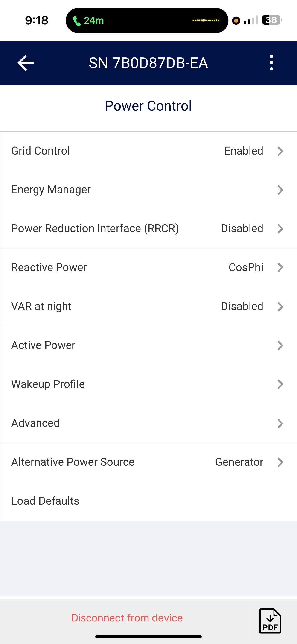
Task: Expand Grid Control chevron arrow
Action: click(280, 151)
